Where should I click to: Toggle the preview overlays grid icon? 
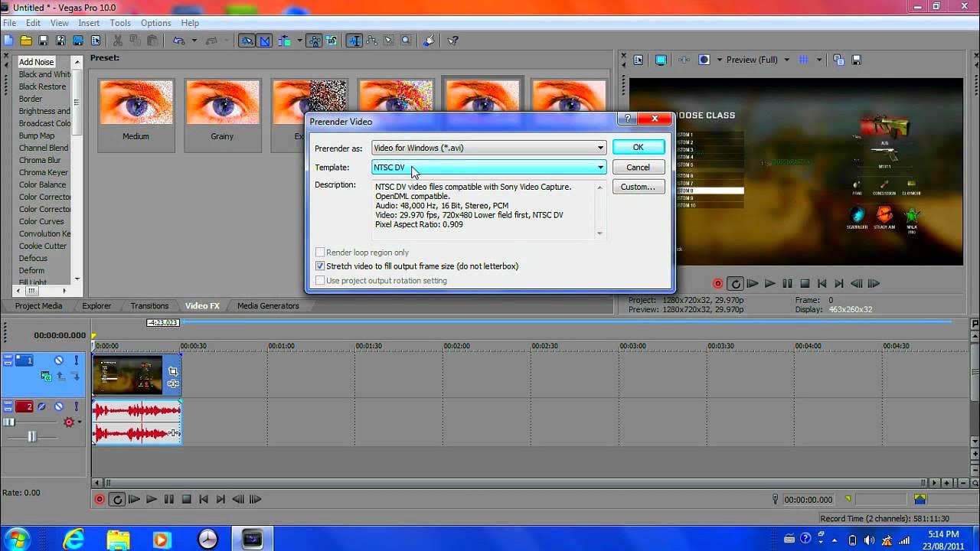803,60
